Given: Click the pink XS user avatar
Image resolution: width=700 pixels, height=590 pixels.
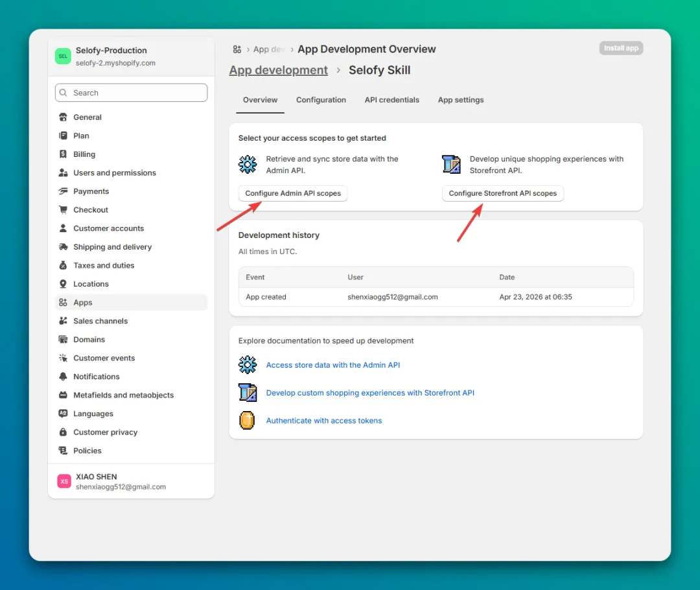Looking at the screenshot, I should click(x=64, y=482).
